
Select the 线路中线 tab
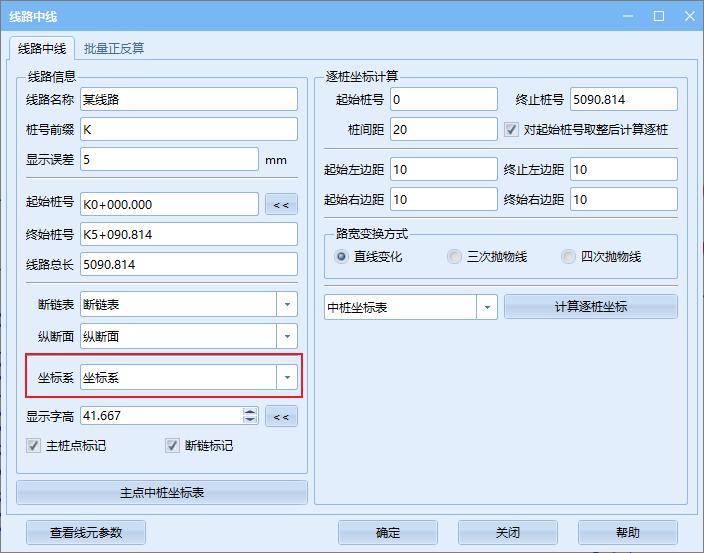[x=41, y=48]
